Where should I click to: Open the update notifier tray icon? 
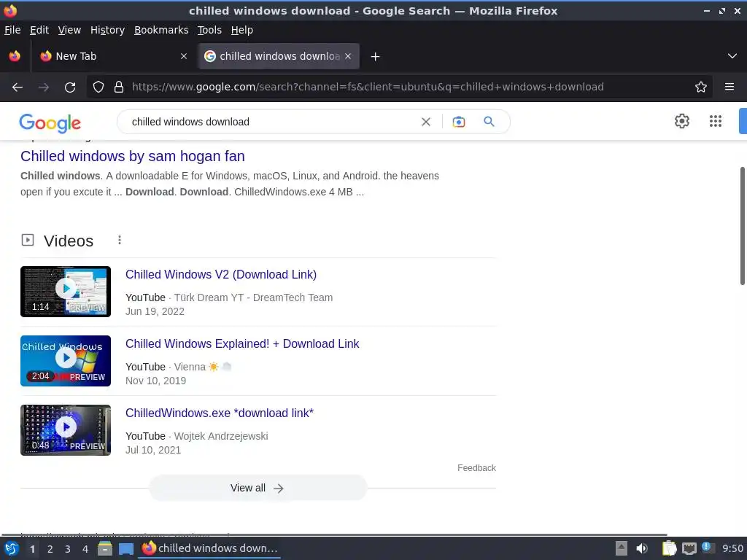[x=708, y=548]
